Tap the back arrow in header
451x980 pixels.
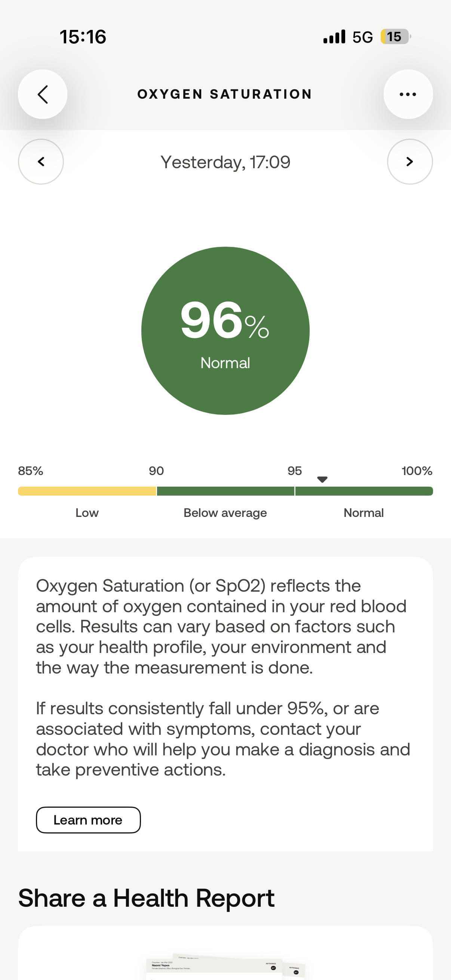43,94
